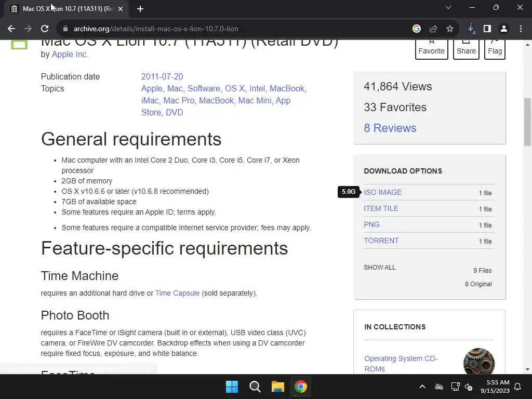Open the Apple topic link

[152, 88]
